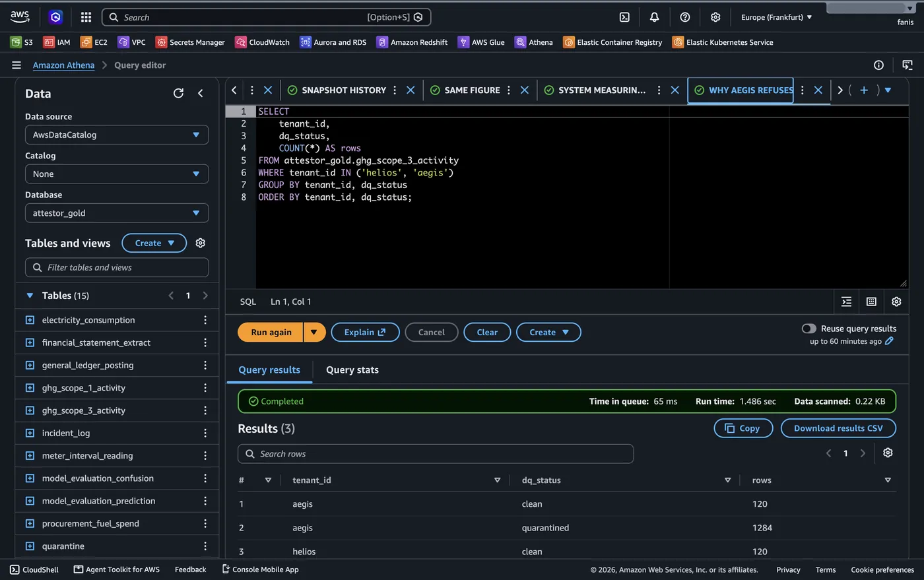
Task: Click the format query icon
Action: click(847, 302)
